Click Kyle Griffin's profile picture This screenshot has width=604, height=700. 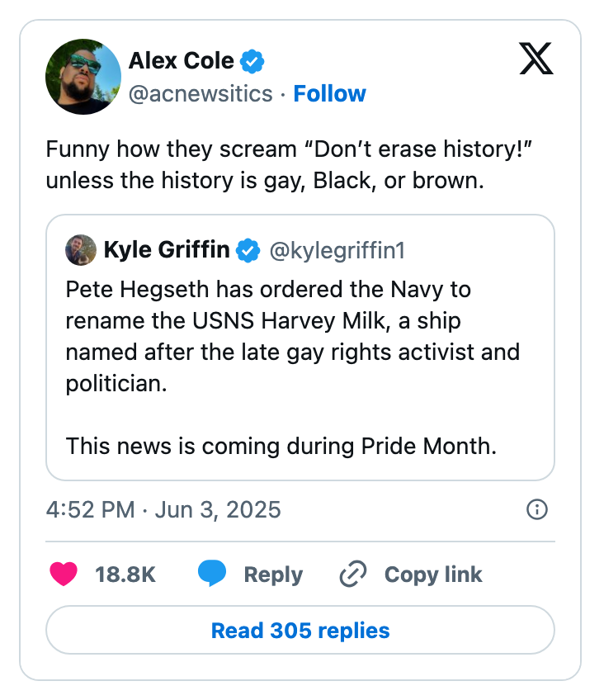tap(80, 250)
